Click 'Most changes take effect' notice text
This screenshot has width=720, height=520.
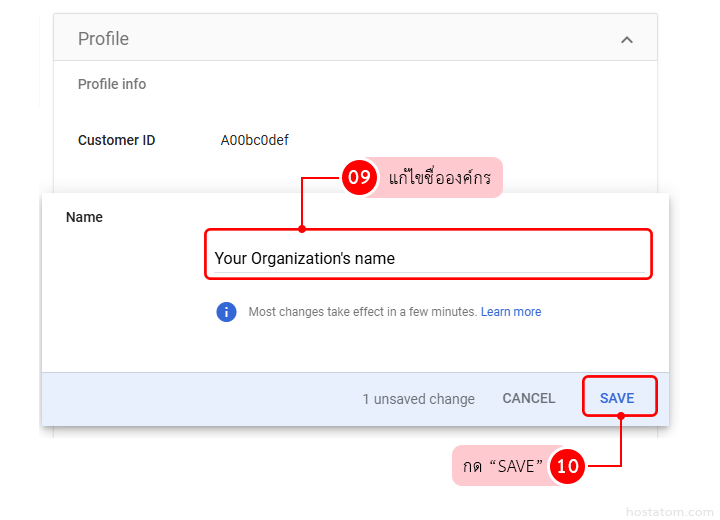tap(362, 312)
